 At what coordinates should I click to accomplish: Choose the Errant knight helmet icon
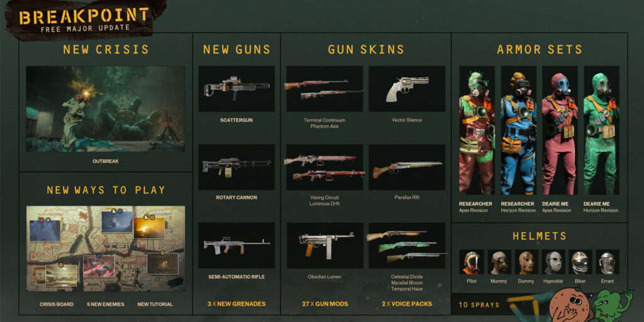(x=608, y=262)
